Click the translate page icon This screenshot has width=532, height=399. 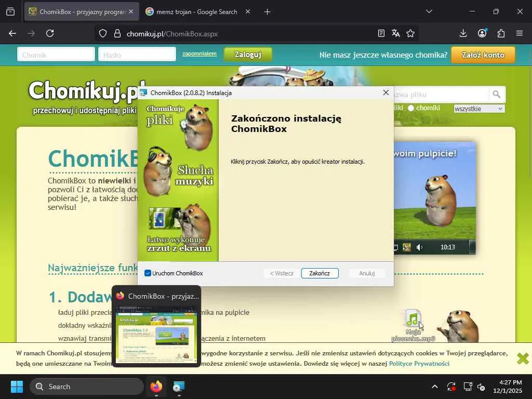coord(395,33)
